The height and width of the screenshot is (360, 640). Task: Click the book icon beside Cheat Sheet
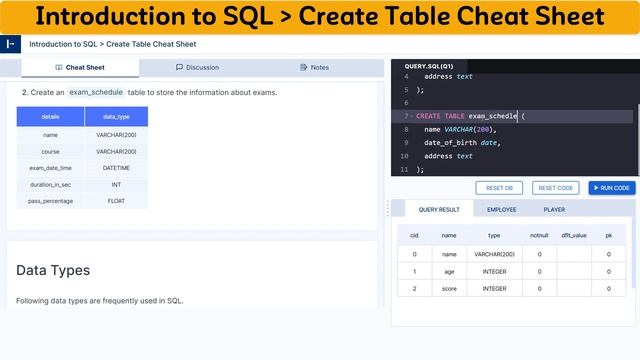pos(59,67)
